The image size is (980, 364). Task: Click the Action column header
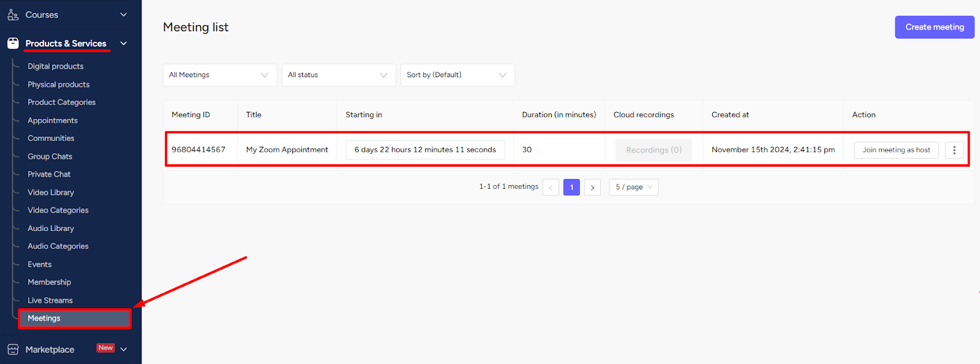pyautogui.click(x=864, y=115)
